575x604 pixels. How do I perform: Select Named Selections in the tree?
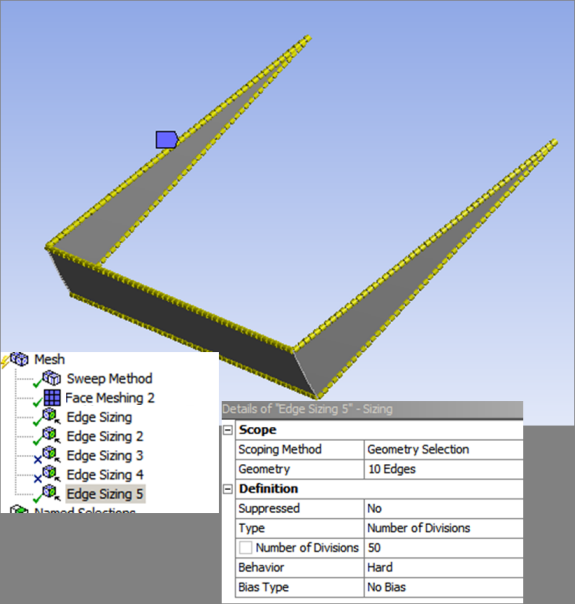pos(85,510)
